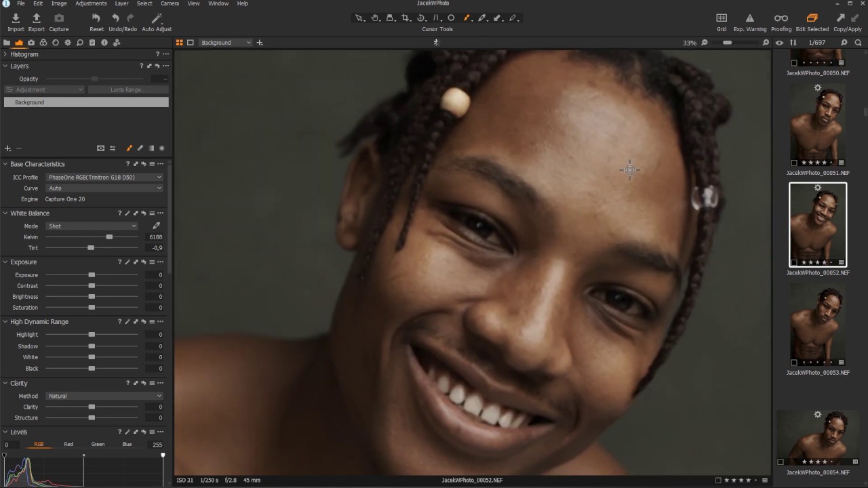This screenshot has width=868, height=488.
Task: Select the Annotations pencil cursor tool
Action: (513, 18)
